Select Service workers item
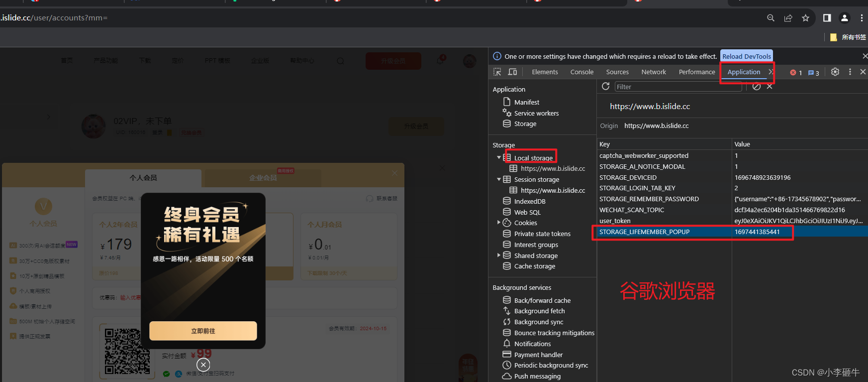868x382 pixels. [536, 113]
